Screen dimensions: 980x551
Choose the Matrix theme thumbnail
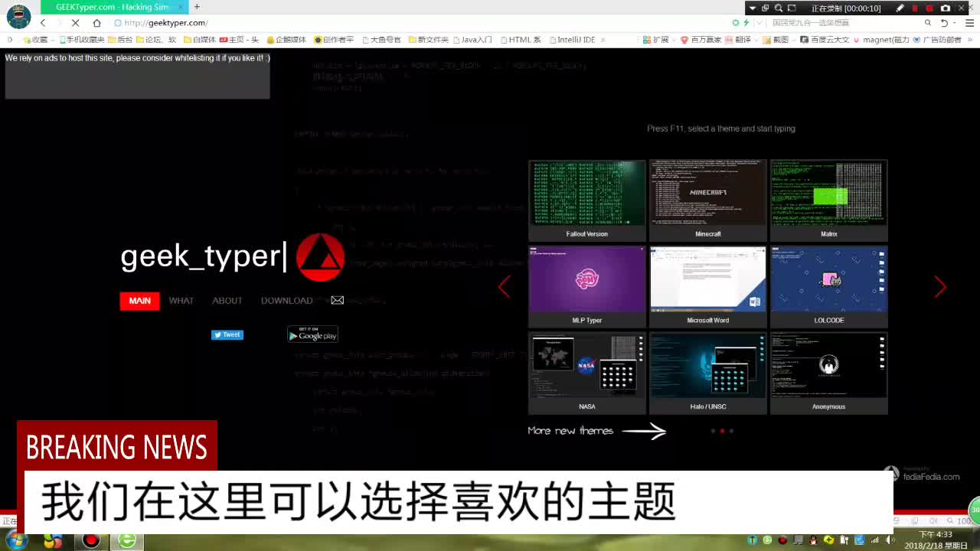829,201
